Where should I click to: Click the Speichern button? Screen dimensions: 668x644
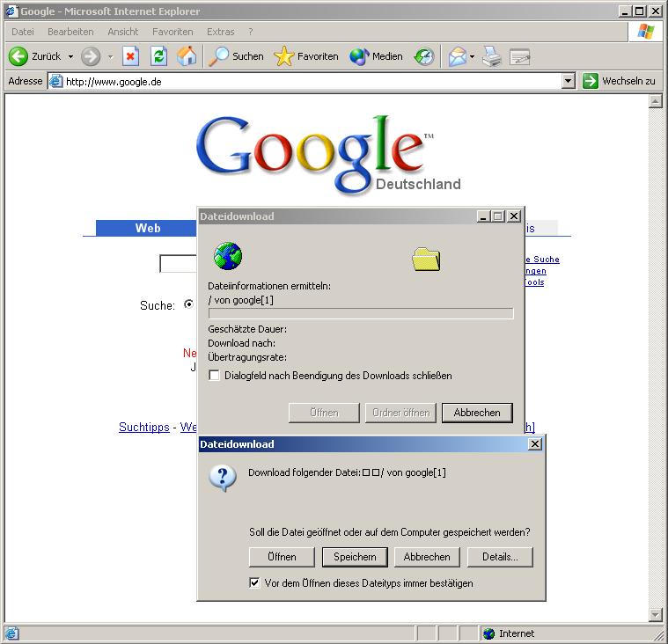[355, 557]
